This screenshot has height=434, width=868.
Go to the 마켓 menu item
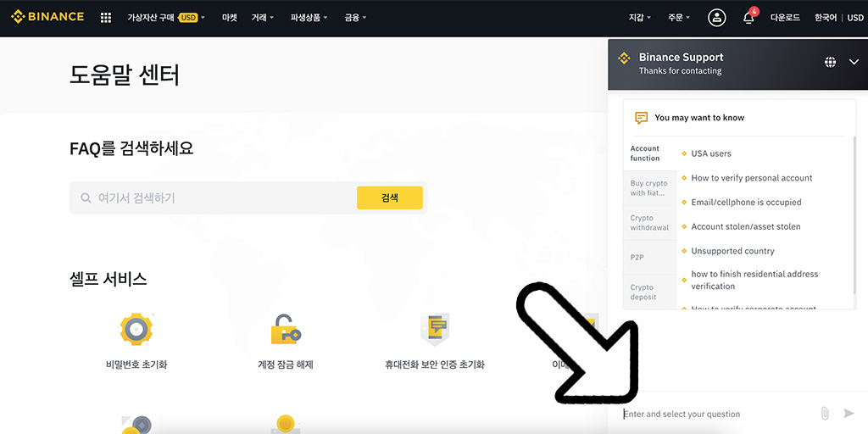click(229, 18)
